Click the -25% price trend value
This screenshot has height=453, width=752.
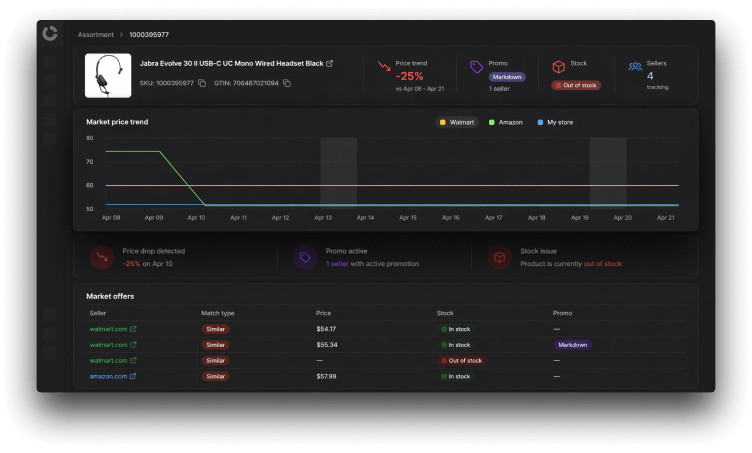pyautogui.click(x=410, y=76)
